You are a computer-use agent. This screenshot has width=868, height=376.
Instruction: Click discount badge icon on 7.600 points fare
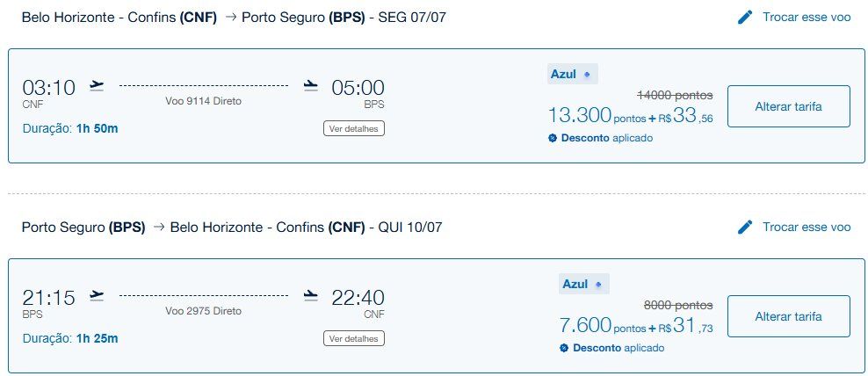564,348
